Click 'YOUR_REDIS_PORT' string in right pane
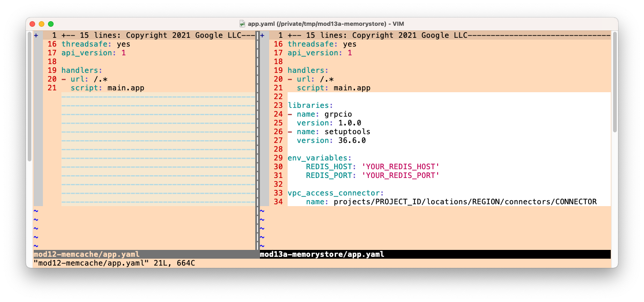The height and width of the screenshot is (302, 644). (x=400, y=175)
